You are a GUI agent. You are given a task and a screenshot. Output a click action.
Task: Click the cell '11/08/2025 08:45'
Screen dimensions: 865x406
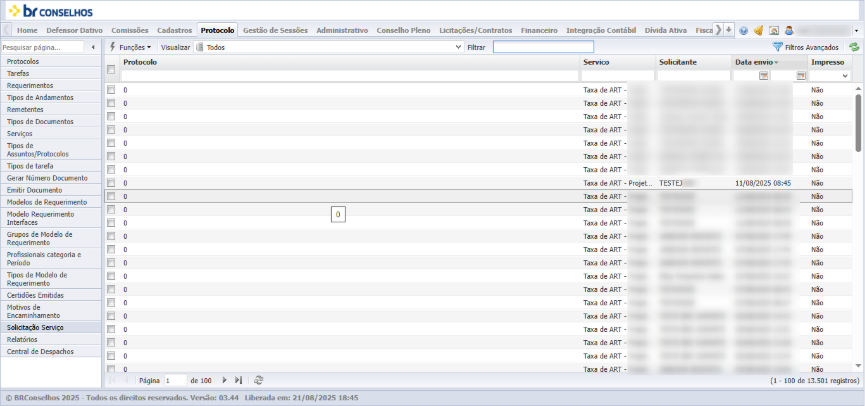763,183
